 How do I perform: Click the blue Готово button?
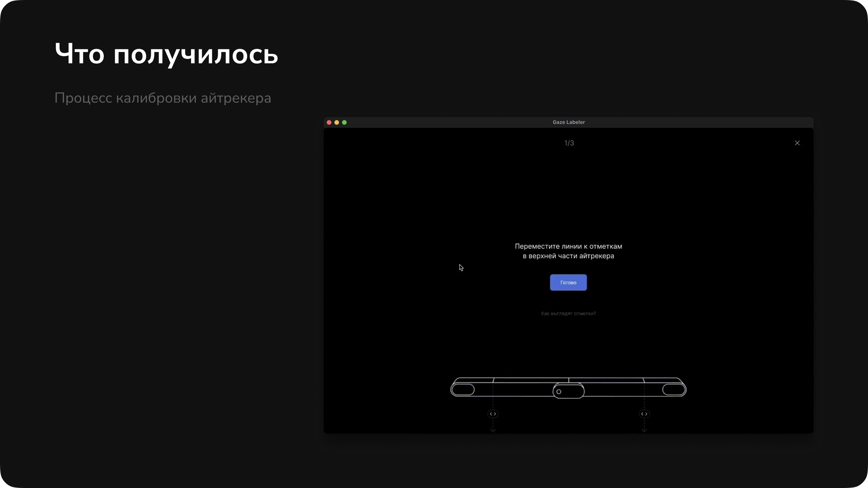tap(568, 282)
